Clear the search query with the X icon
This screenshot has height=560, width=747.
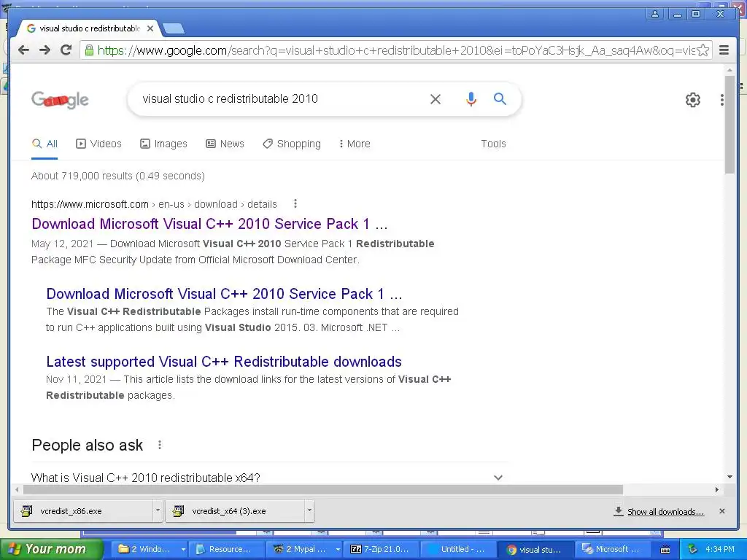[x=435, y=99]
